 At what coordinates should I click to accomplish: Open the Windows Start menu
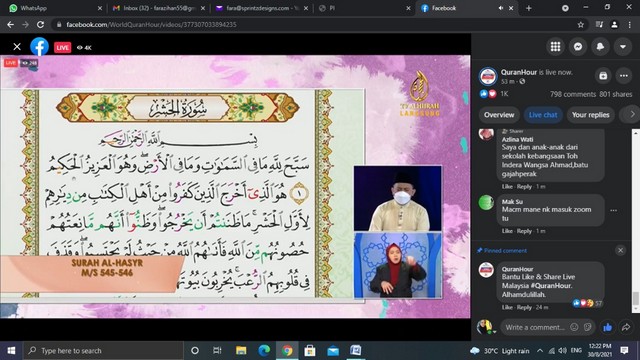[11, 351]
